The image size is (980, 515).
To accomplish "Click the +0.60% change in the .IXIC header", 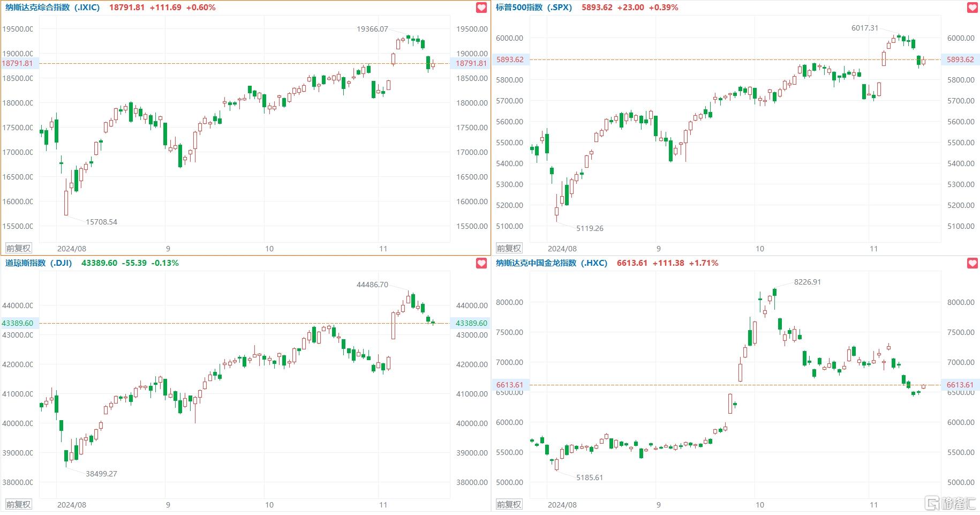I will (x=201, y=8).
